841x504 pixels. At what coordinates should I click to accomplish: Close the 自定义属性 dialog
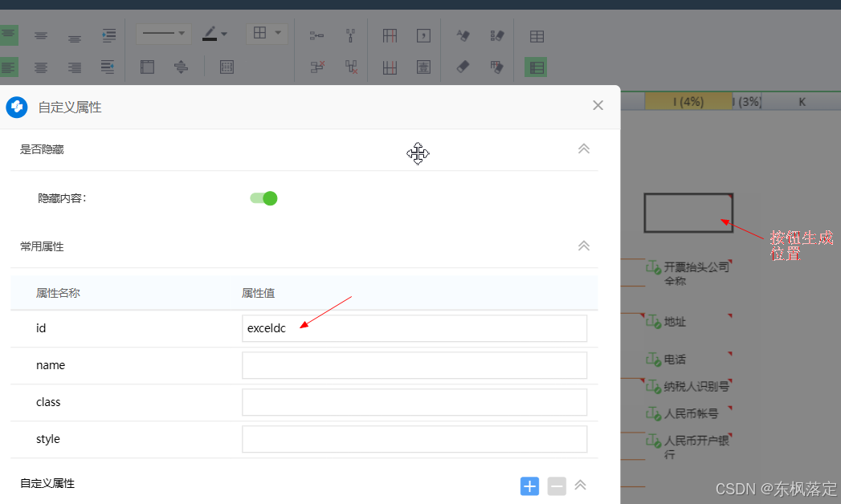point(598,105)
